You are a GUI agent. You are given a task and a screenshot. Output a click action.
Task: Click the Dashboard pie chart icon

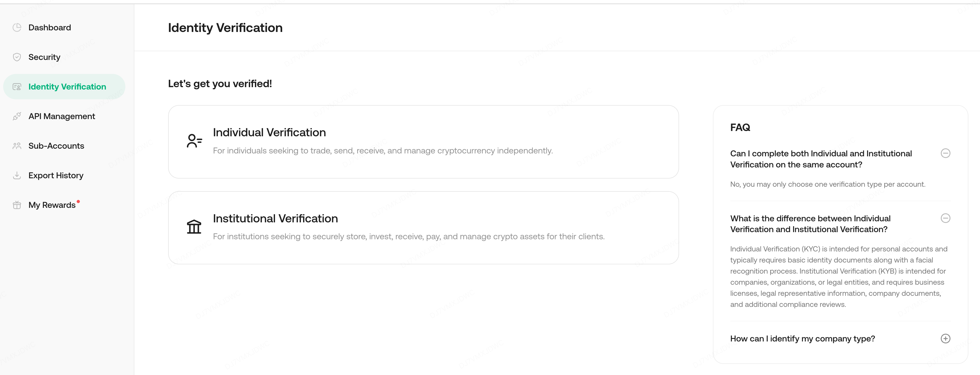17,27
